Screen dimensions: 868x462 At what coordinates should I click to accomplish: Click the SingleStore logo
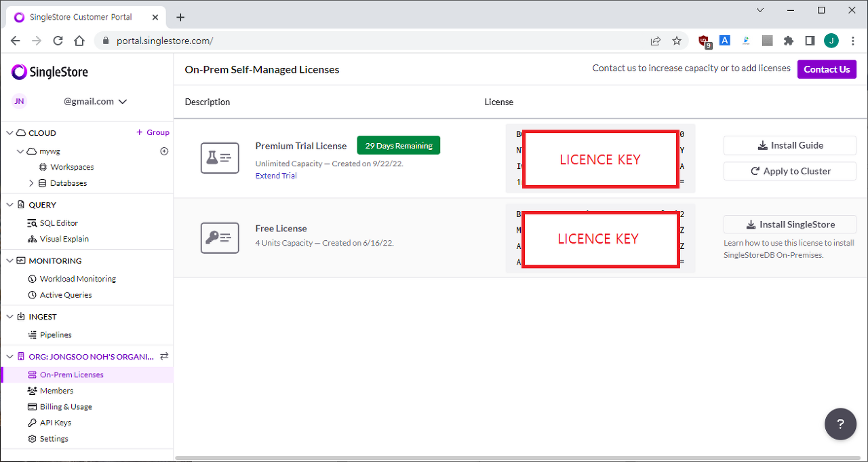click(50, 72)
